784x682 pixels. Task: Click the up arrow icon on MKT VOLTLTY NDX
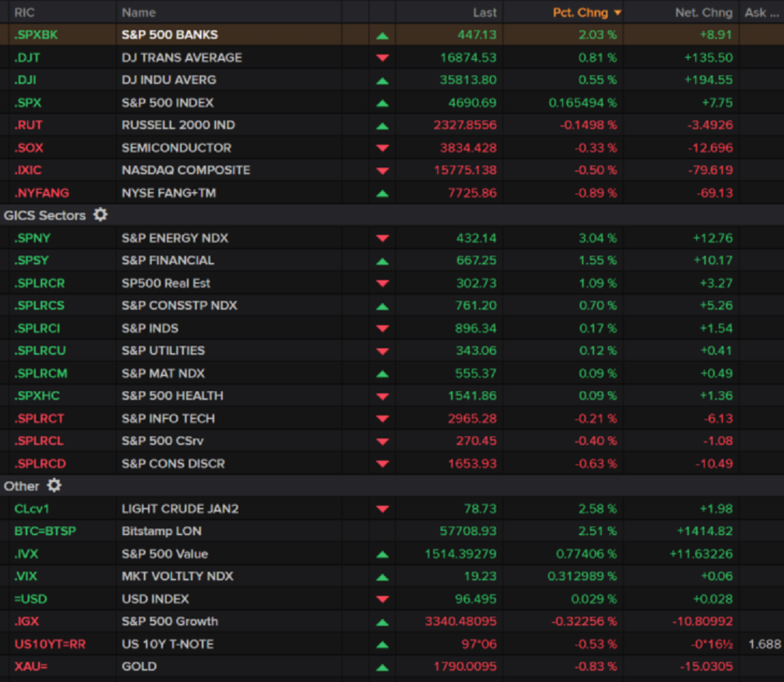point(384,576)
